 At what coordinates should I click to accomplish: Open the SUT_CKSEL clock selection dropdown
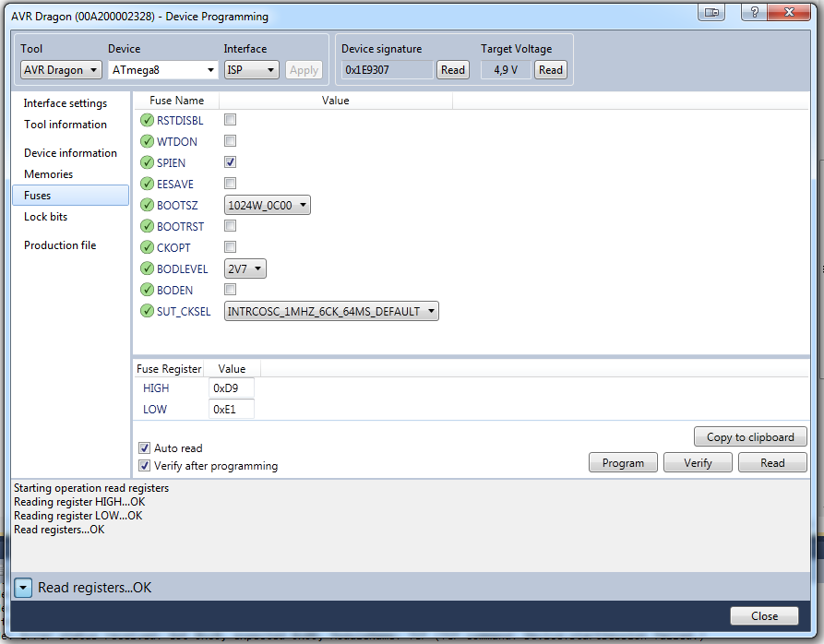coord(331,312)
